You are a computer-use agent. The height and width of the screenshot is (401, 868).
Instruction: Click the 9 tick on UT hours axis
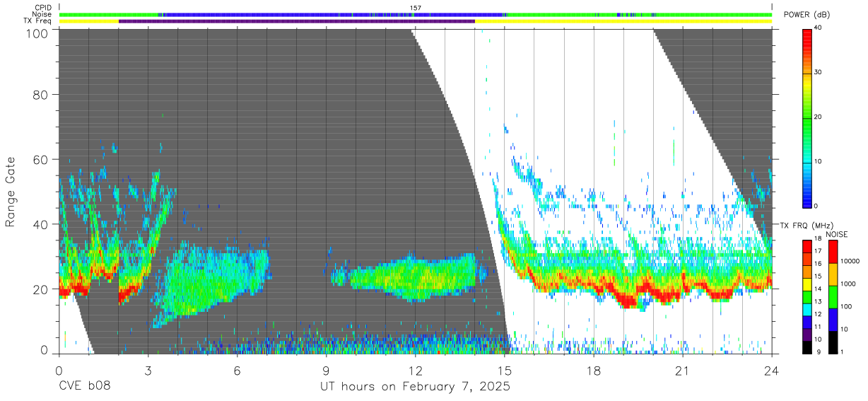pyautogui.click(x=326, y=371)
